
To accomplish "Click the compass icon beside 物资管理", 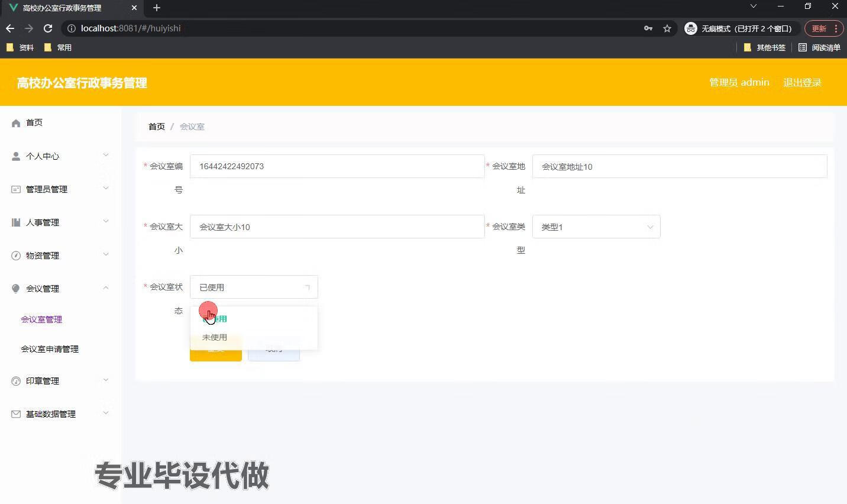I will click(16, 256).
